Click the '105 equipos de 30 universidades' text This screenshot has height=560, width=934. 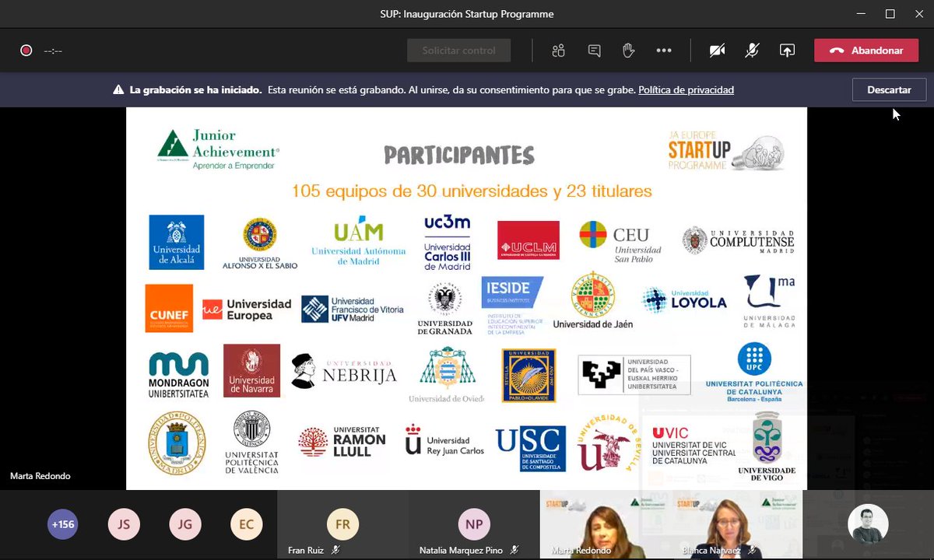(x=472, y=191)
